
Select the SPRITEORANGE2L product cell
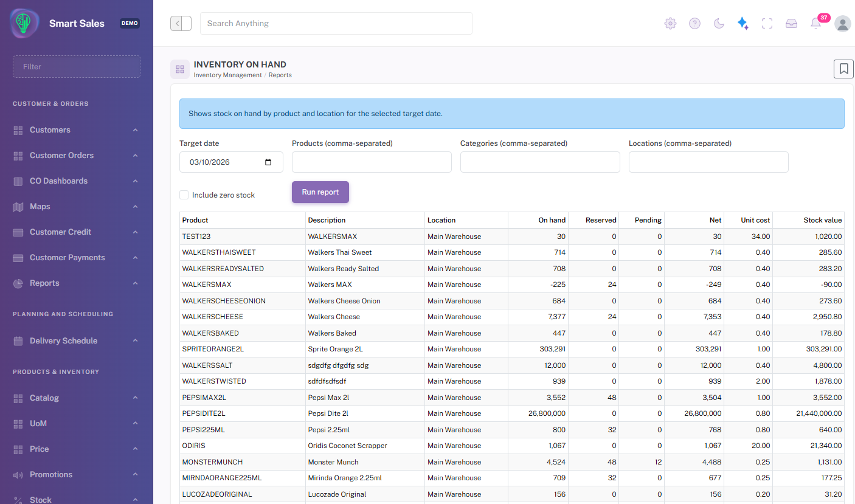(x=243, y=349)
